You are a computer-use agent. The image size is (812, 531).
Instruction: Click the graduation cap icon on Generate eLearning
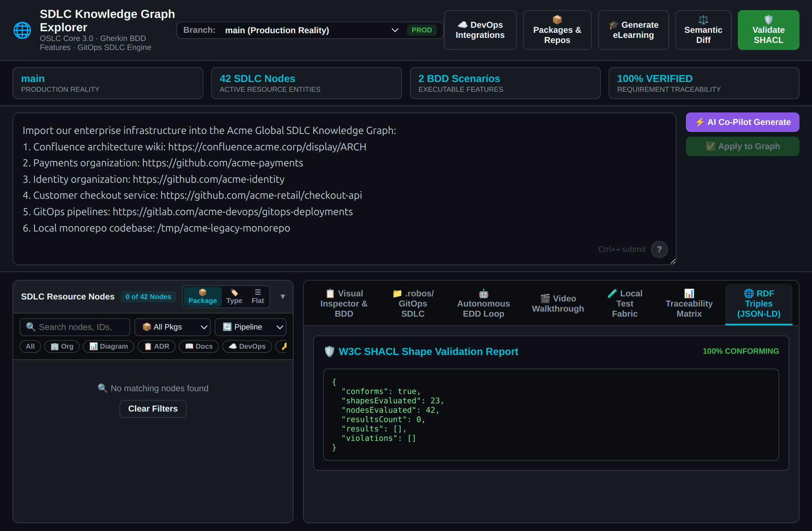click(613, 25)
